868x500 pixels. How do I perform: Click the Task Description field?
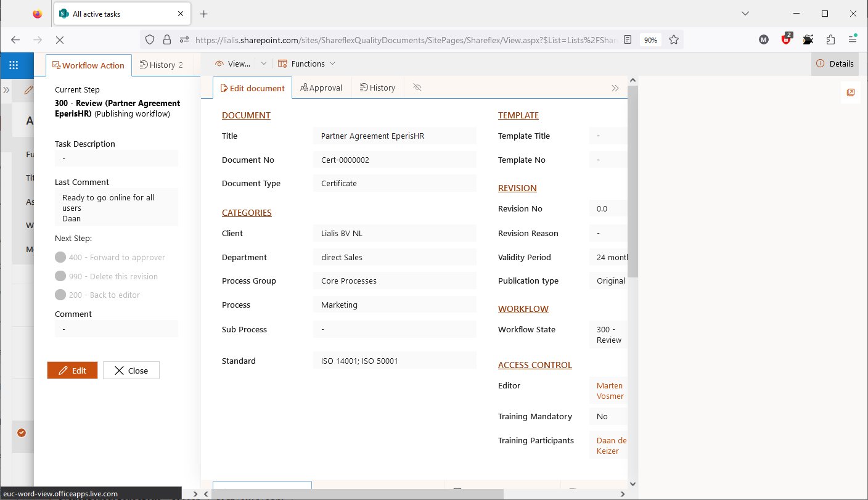pos(117,158)
